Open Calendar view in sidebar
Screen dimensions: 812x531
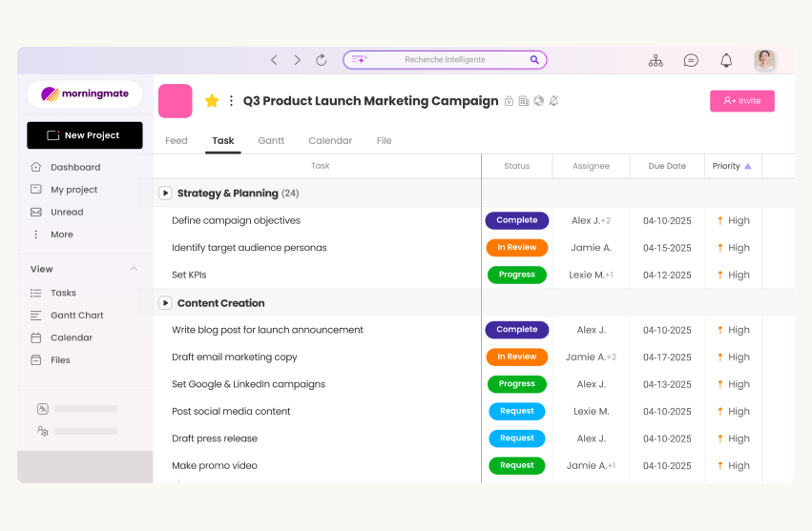tap(72, 338)
